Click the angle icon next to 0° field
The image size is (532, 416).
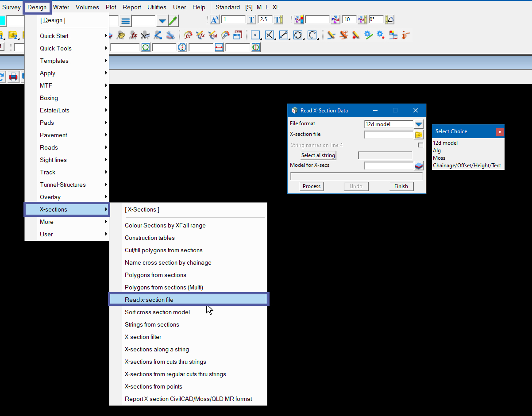[389, 19]
